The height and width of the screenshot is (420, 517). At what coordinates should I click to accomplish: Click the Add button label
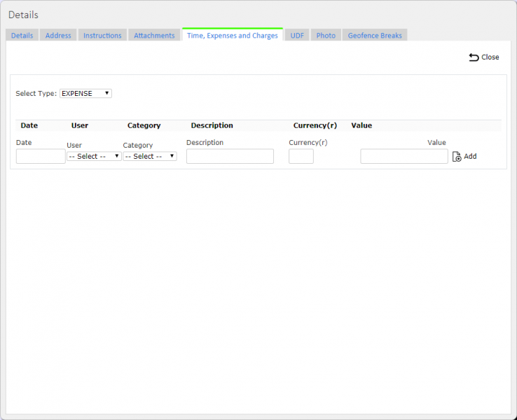tap(470, 156)
